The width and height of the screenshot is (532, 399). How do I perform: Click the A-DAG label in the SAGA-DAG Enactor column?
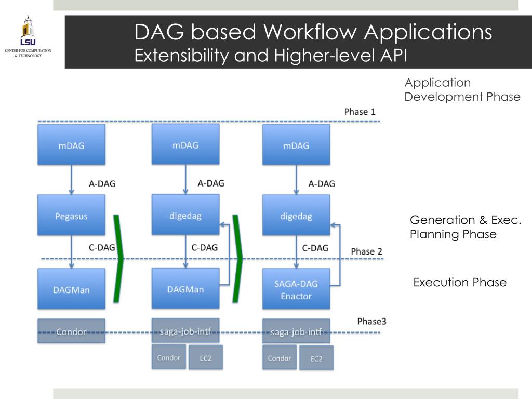322,184
